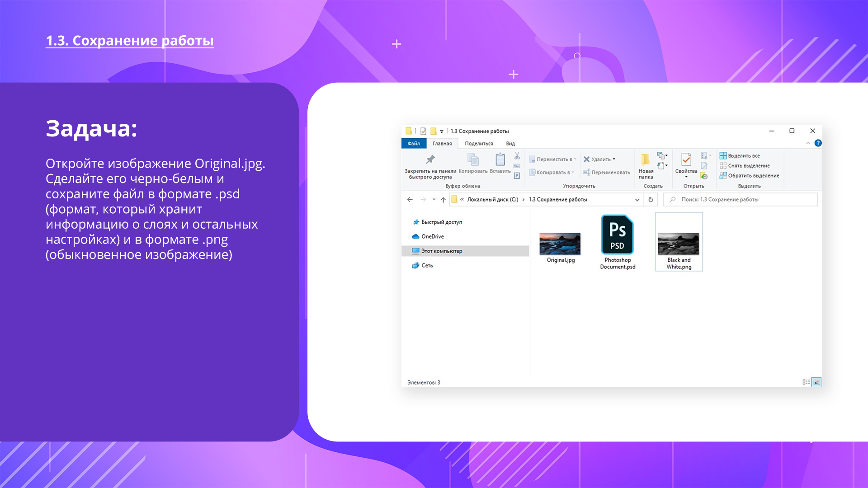Viewport: 868px width, 488px height.
Task: Click the Cut scissors icon
Action: [517, 156]
